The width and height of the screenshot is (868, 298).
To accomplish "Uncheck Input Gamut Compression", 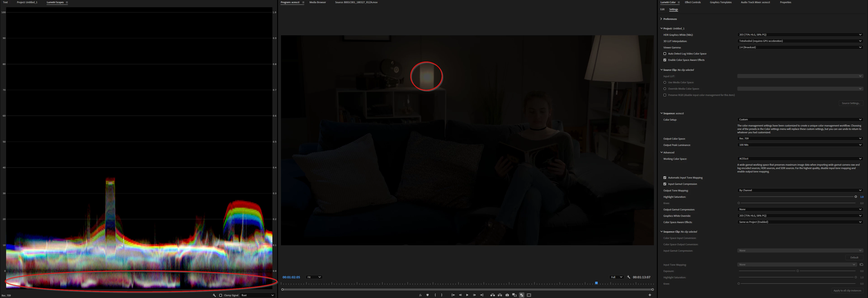I will coord(665,184).
